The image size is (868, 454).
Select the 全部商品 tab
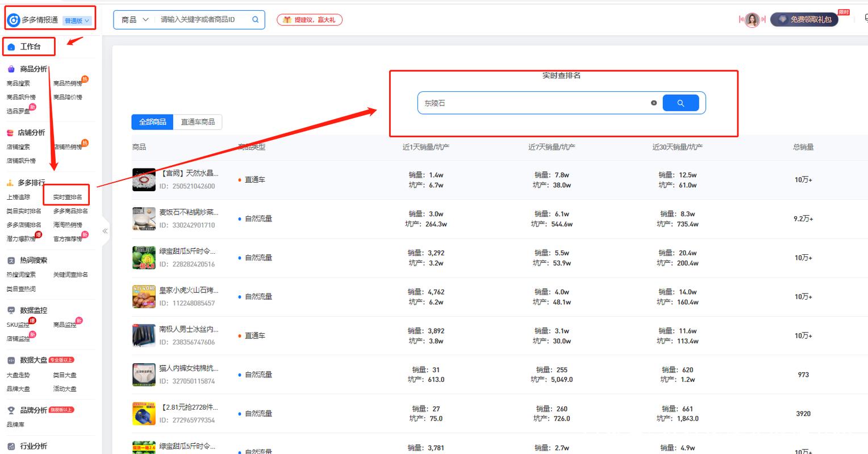click(x=153, y=122)
